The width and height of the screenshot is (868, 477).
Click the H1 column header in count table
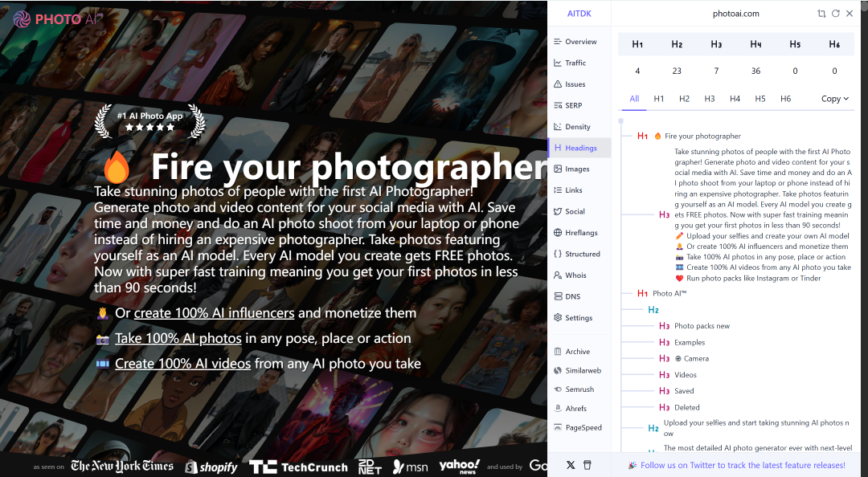(637, 44)
